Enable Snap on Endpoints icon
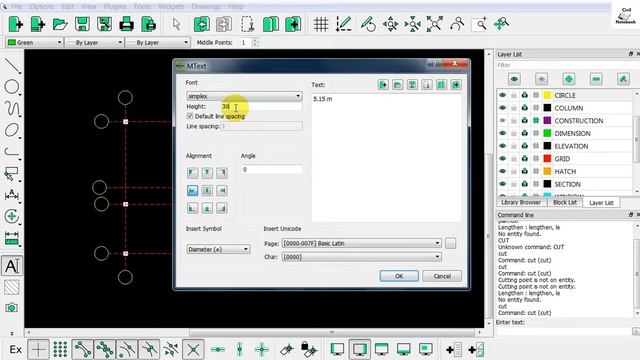The image size is (640, 360). coord(82,349)
